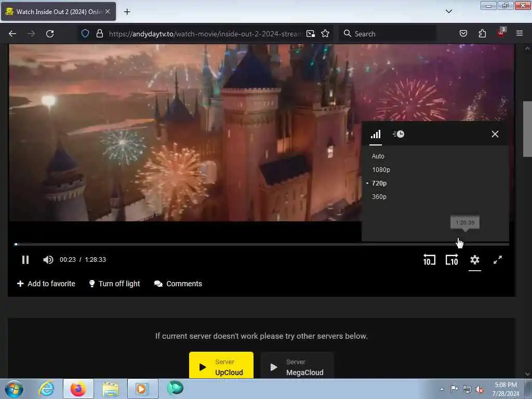Open picture-in-picture from address bar
Viewport: 532px width, 399px height.
coord(311,34)
